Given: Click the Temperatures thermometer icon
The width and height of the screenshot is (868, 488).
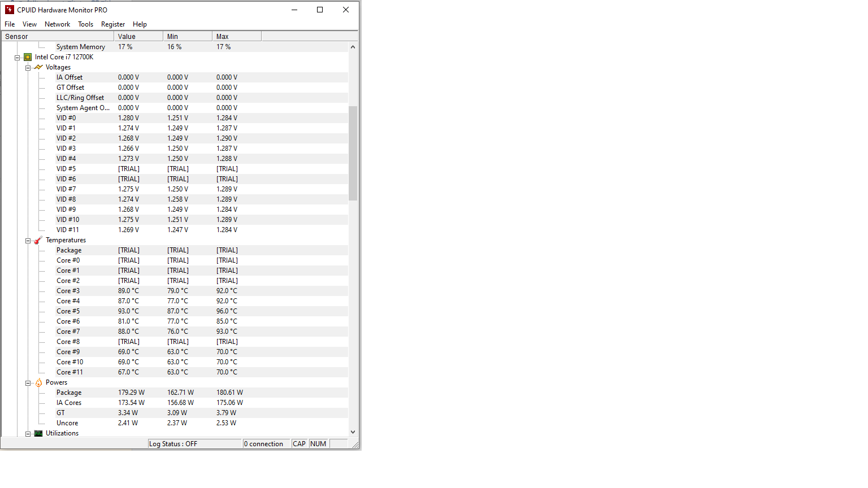Looking at the screenshot, I should click(x=38, y=240).
